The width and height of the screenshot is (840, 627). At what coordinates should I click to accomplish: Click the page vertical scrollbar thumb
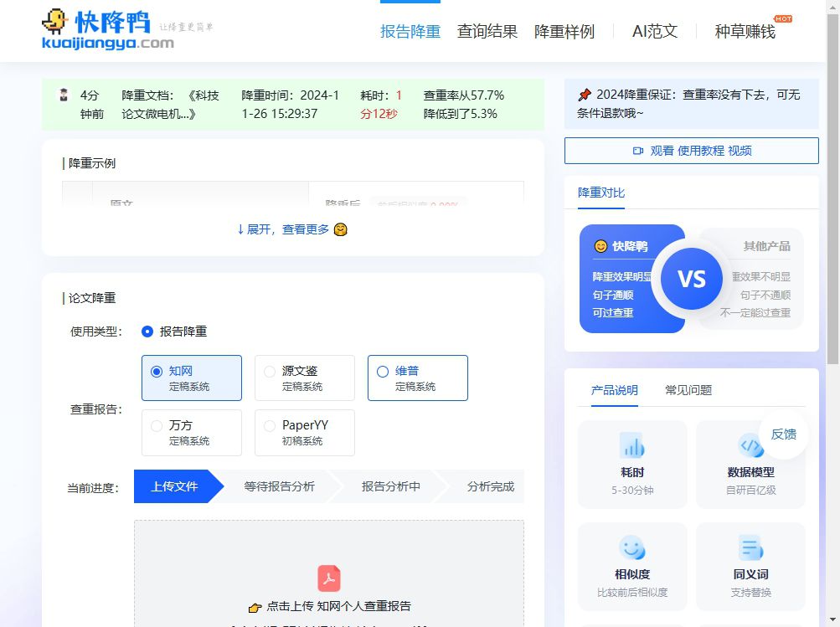pyautogui.click(x=832, y=190)
